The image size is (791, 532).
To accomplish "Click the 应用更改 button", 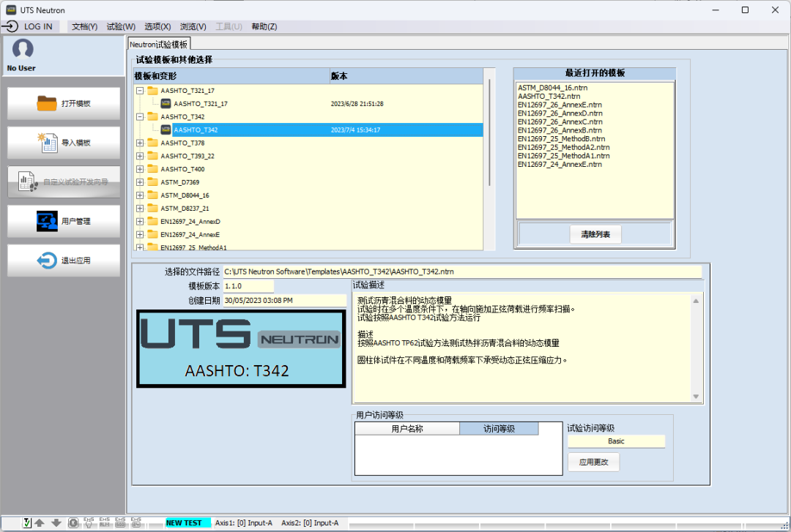I will [593, 462].
